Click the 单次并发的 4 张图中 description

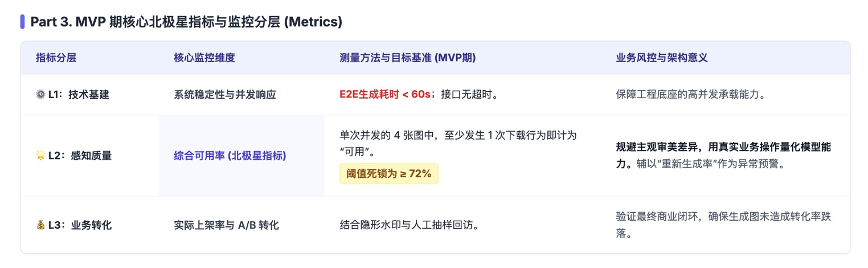tap(458, 135)
